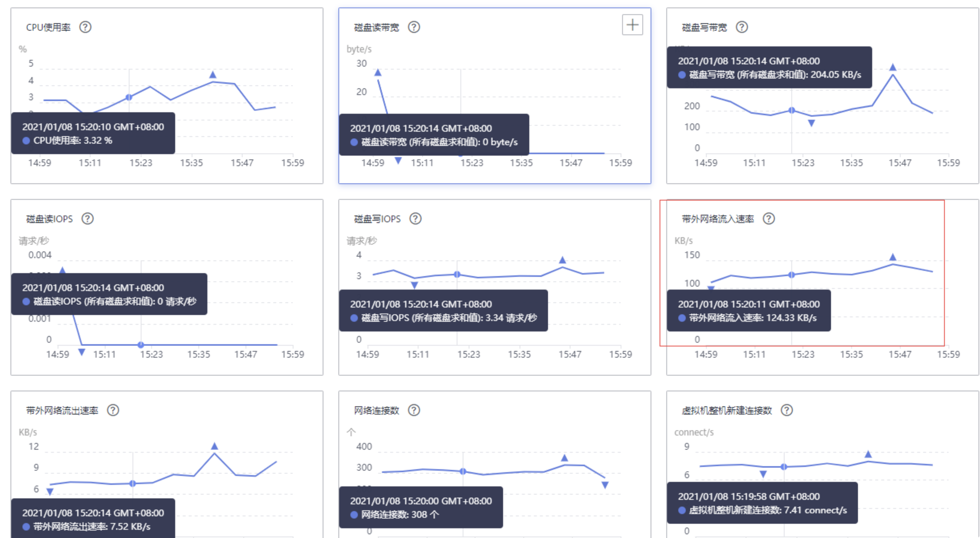This screenshot has width=980, height=538.
Task: Click the tooltip value CPU使用率: 3.32 %
Action: coord(73,140)
